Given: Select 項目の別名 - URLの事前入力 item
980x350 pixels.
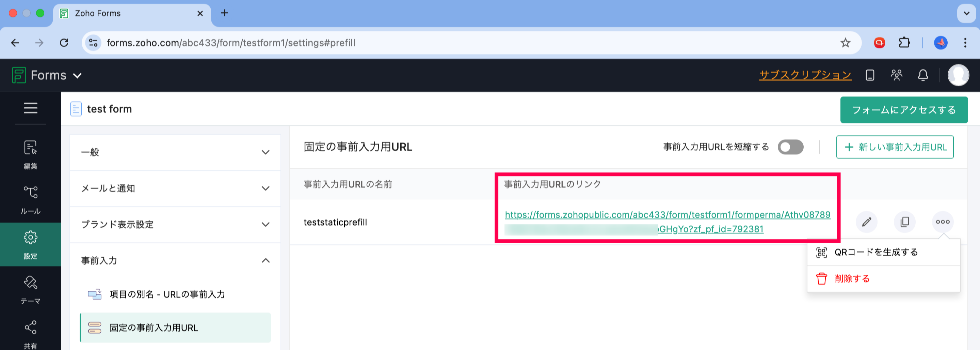Looking at the screenshot, I should pos(167,294).
